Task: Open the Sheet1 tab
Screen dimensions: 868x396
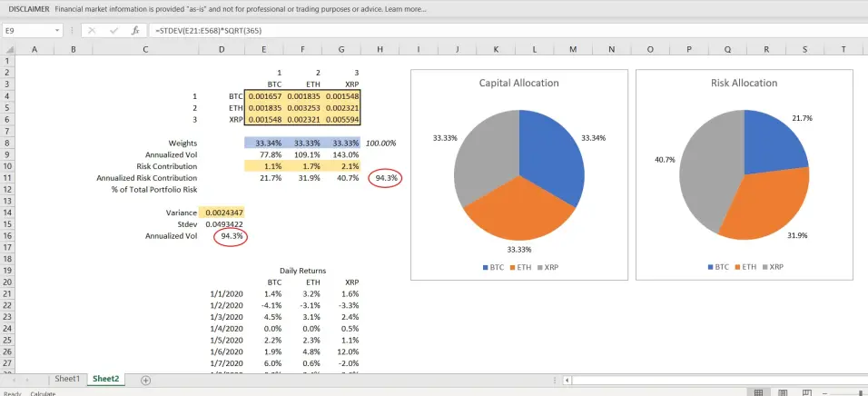Action: (67, 379)
